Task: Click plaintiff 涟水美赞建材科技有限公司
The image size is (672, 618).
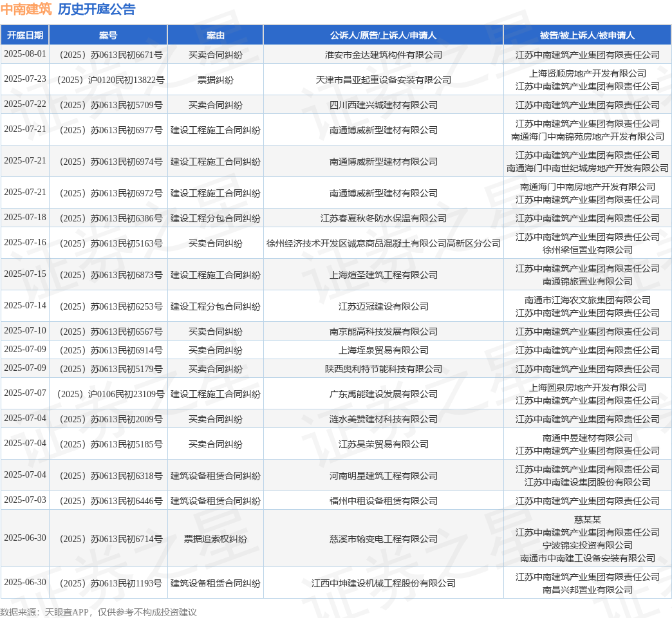Action: pyautogui.click(x=383, y=419)
